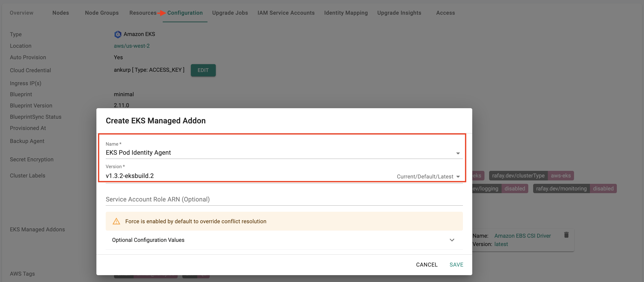The width and height of the screenshot is (644, 282).
Task: Click the Create EKS Managed Addon title
Action: [x=156, y=121]
